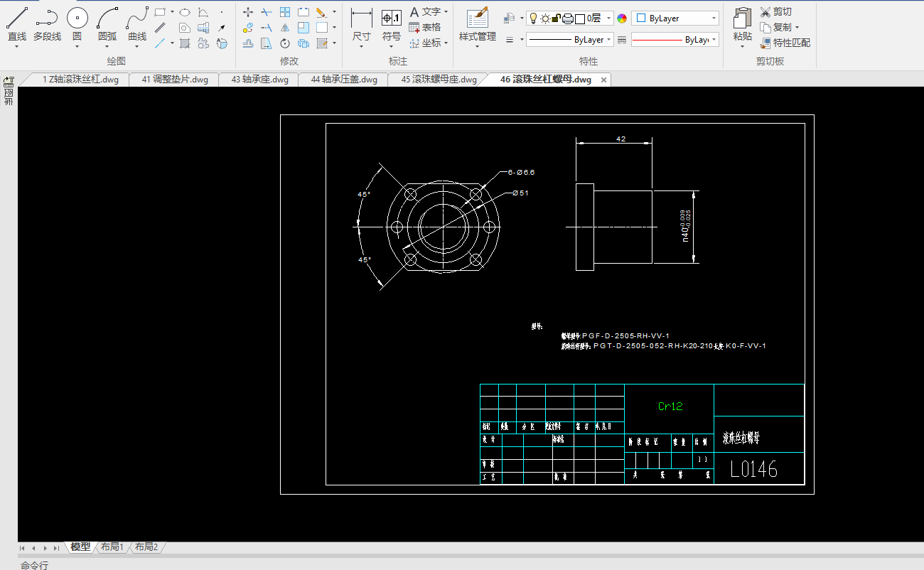Viewport: 924px width, 570px height.
Task: Activate the 多段线 polyline tool
Action: tap(47, 18)
